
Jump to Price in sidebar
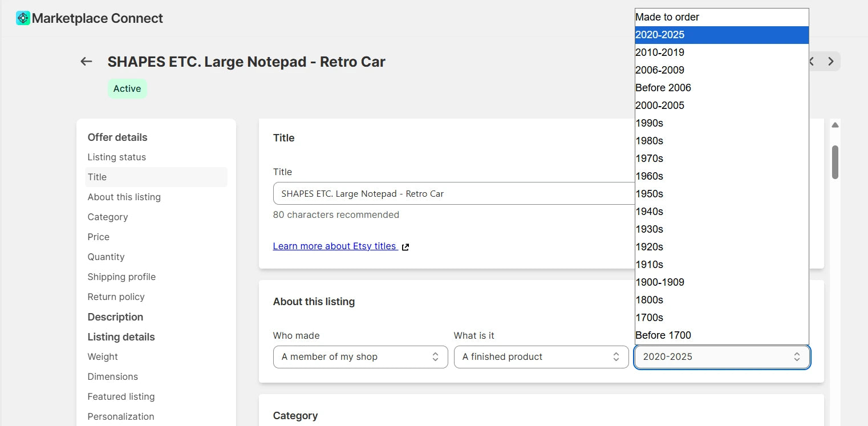click(x=99, y=237)
